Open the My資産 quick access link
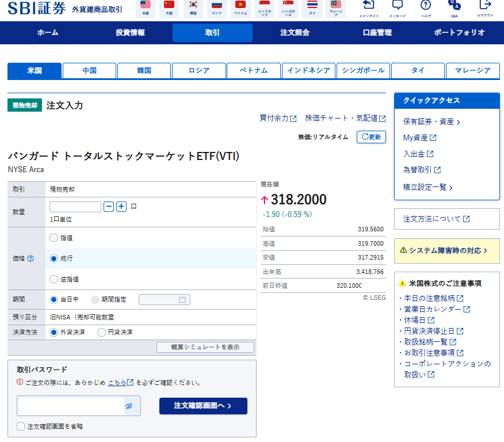The height and width of the screenshot is (442, 504). point(419,138)
